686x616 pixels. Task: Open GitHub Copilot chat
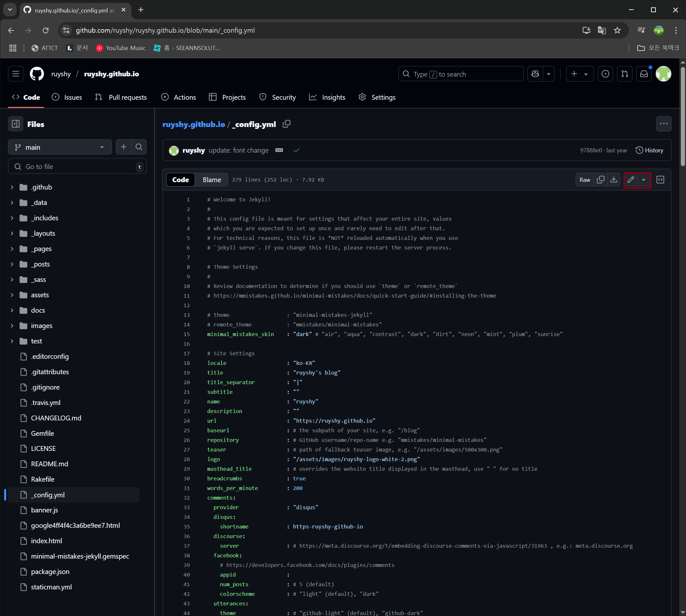pyautogui.click(x=534, y=73)
